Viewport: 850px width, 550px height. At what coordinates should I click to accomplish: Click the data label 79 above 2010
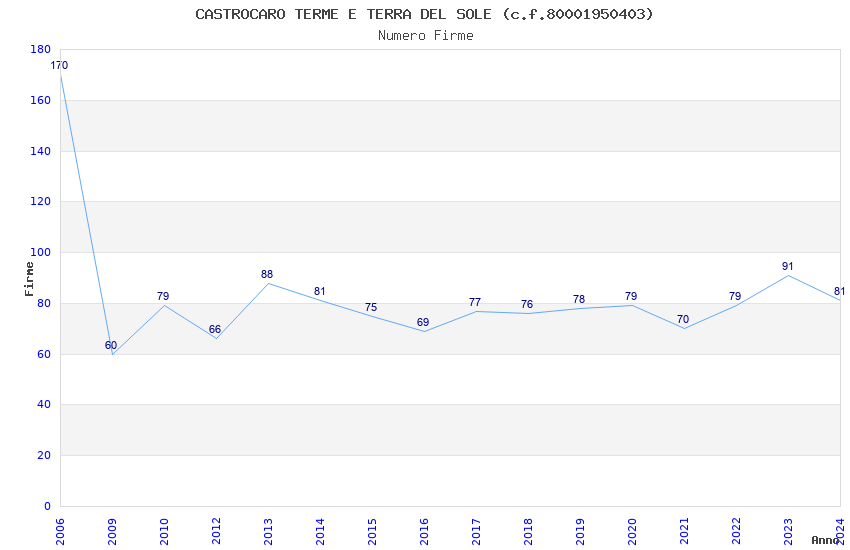coord(163,296)
